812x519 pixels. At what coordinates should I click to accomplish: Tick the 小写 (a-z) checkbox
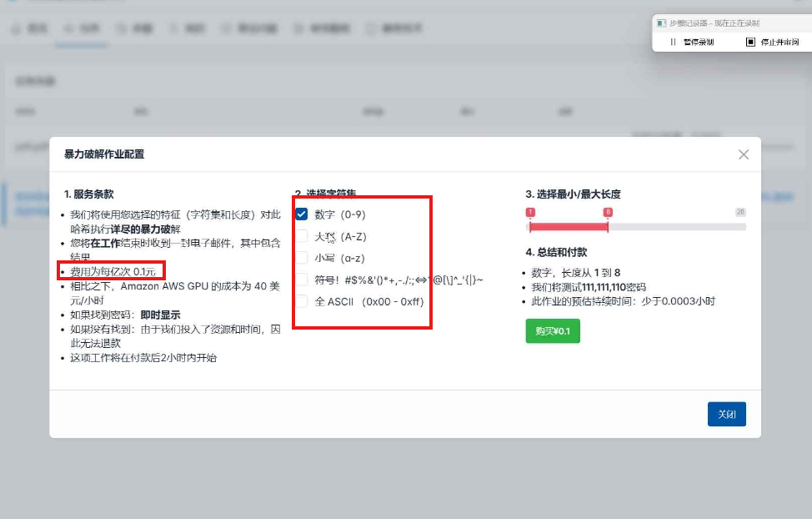pos(302,258)
